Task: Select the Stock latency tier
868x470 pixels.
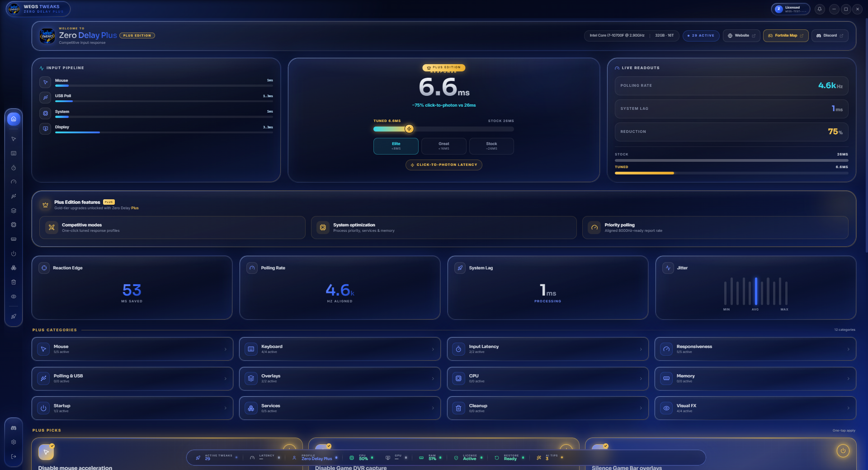Action: click(491, 146)
